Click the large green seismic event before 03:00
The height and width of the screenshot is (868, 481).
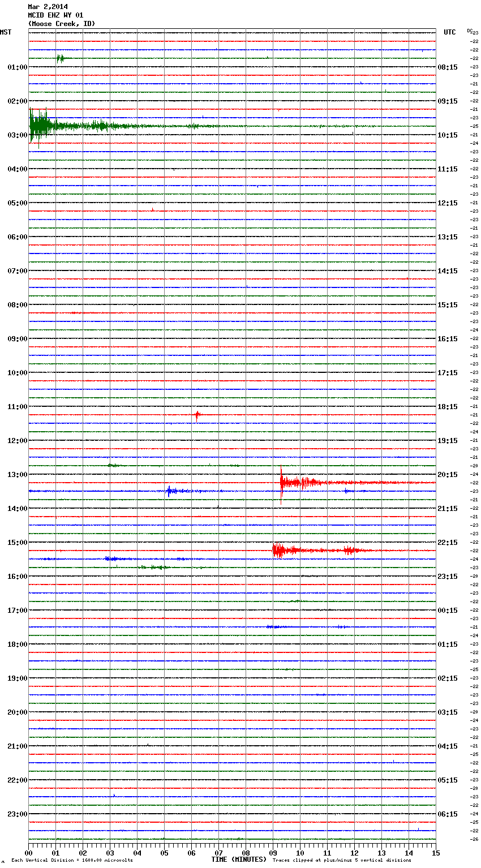pyautogui.click(x=40, y=126)
